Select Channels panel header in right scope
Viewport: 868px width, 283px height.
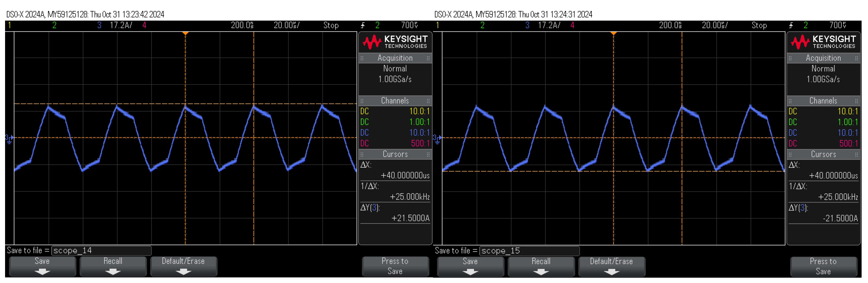(823, 101)
